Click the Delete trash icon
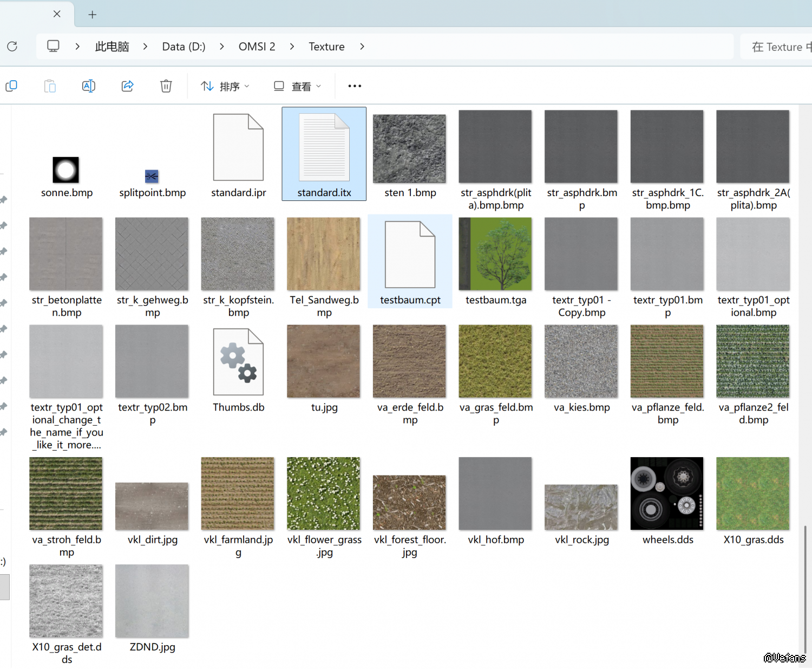This screenshot has width=812, height=669. 166,86
